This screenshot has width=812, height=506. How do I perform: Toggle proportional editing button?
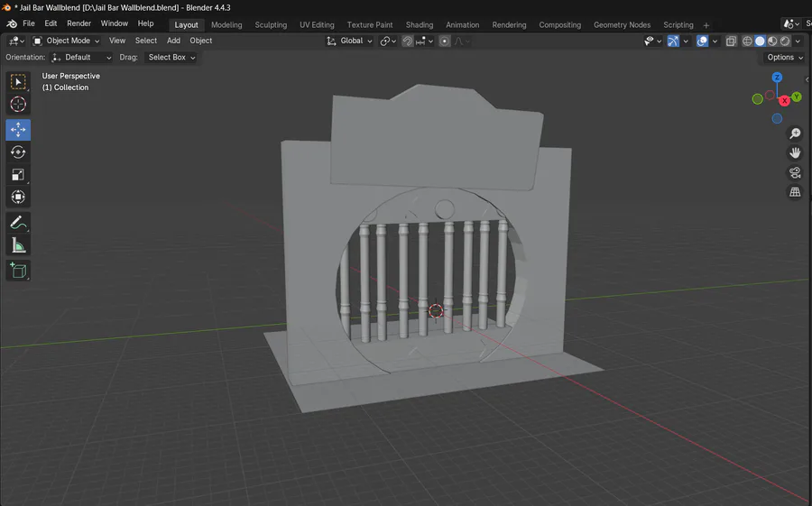[444, 41]
